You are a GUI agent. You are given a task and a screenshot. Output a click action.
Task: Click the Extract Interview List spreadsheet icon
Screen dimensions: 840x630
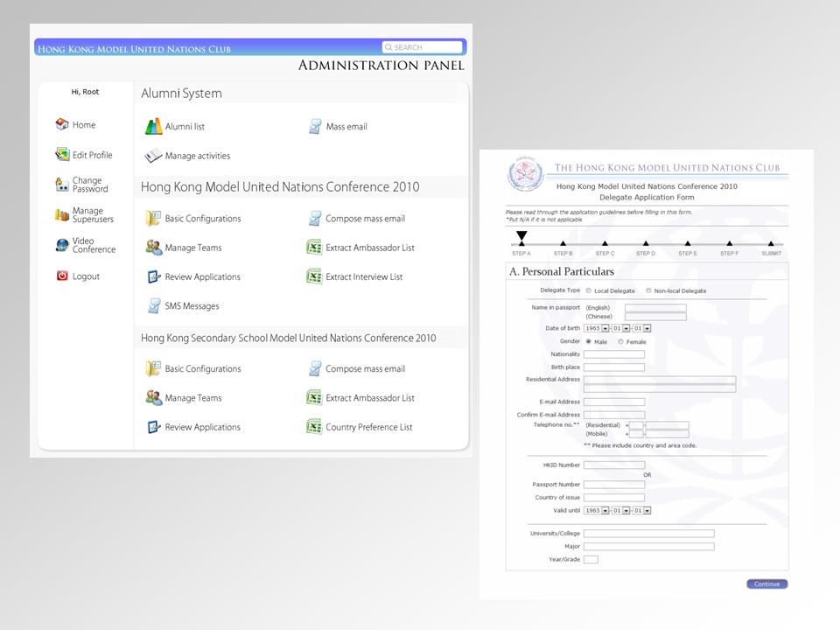pos(314,277)
